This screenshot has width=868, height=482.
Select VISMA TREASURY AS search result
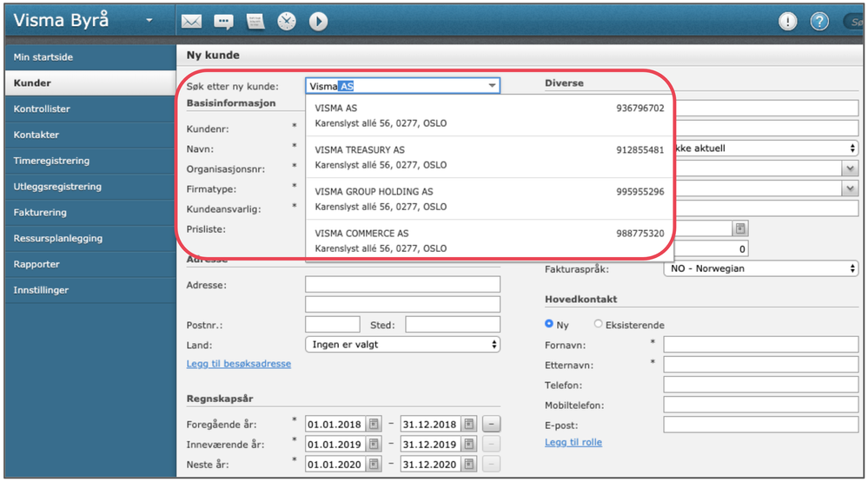click(489, 157)
